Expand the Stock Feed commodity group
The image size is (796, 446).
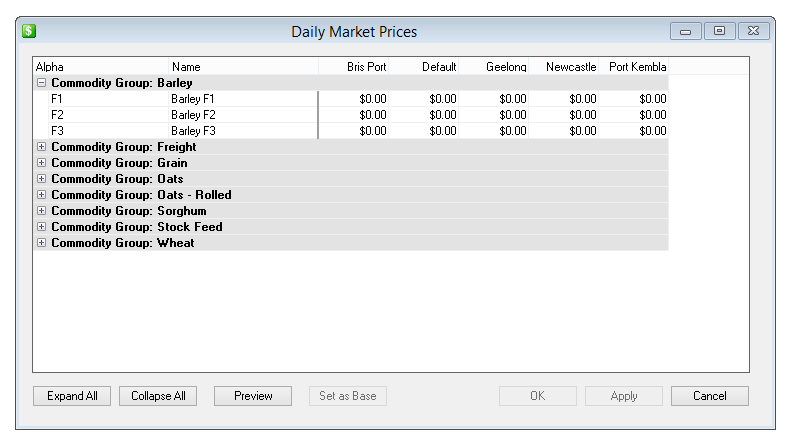(x=41, y=227)
